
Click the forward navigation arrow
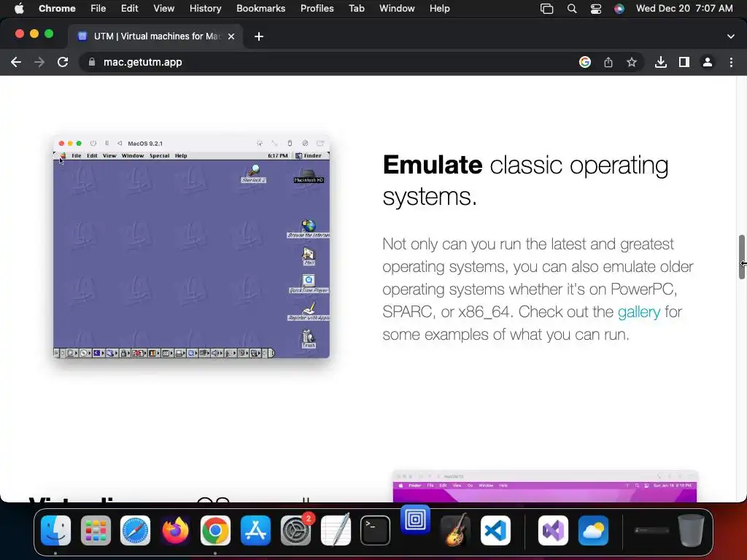click(x=39, y=63)
